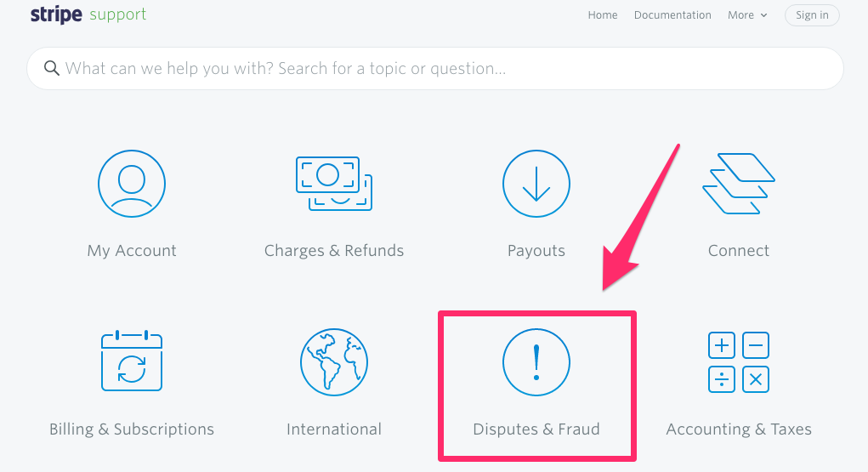
Task: Open the Payouts down-arrow icon
Action: pos(536,184)
